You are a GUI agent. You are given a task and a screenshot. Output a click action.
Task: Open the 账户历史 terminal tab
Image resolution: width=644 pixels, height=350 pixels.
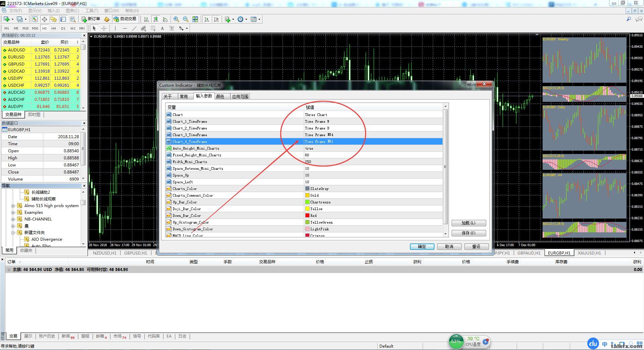[47, 336]
